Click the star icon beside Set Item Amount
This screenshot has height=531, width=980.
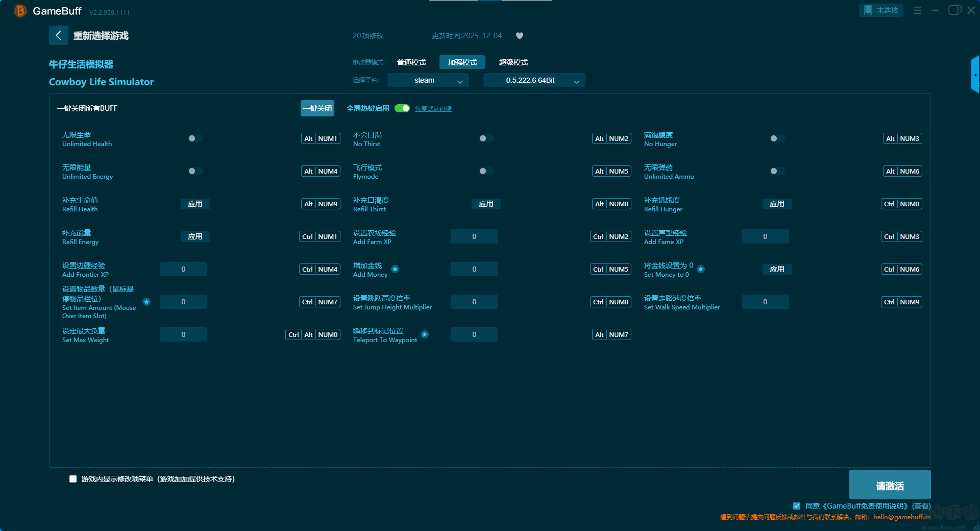pyautogui.click(x=146, y=302)
